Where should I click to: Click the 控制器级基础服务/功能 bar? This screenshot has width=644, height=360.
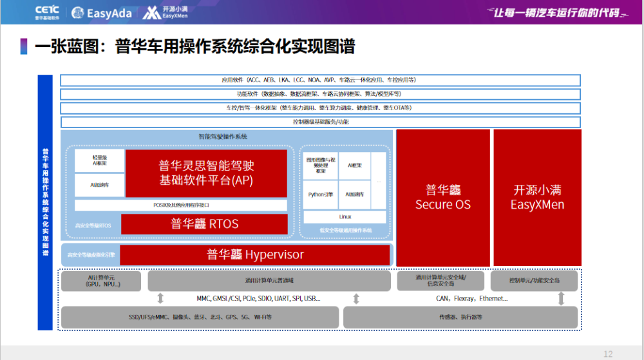(320, 122)
